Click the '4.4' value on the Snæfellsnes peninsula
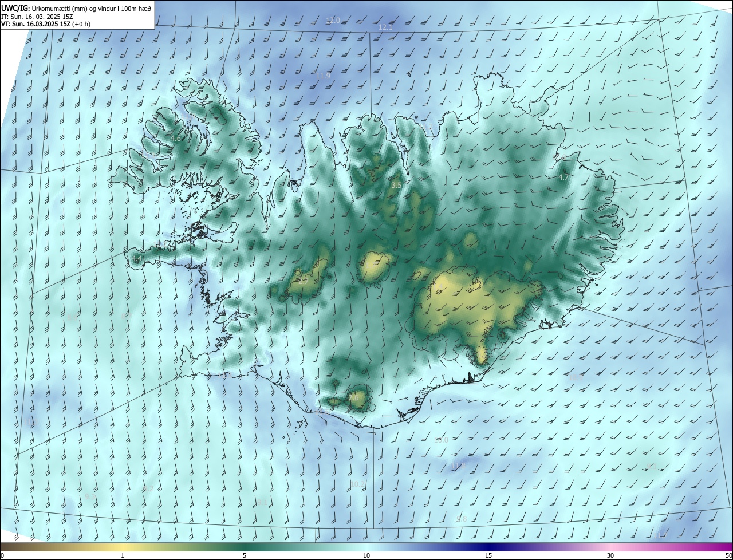733x560 pixels. [137, 259]
